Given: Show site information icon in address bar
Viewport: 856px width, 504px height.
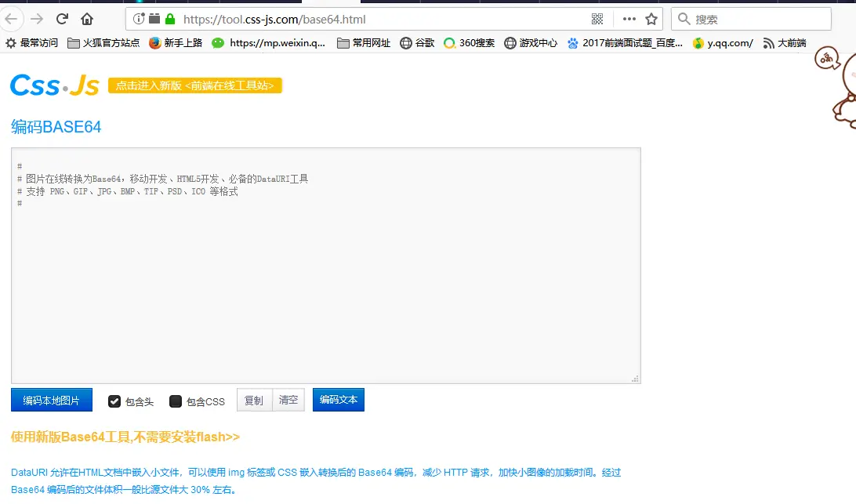Looking at the screenshot, I should [x=140, y=19].
